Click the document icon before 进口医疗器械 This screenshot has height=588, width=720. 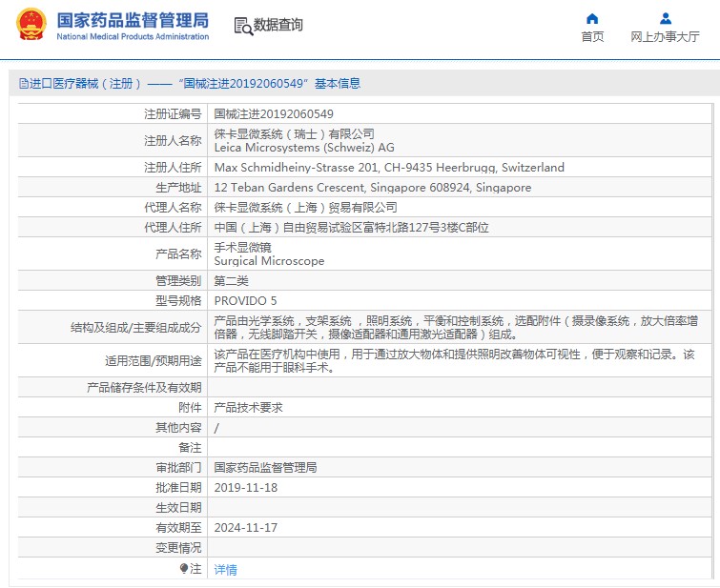click(x=24, y=84)
